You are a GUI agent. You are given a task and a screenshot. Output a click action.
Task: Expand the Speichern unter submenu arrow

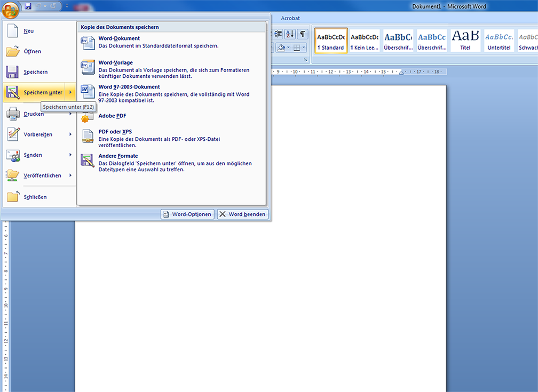tap(70, 92)
